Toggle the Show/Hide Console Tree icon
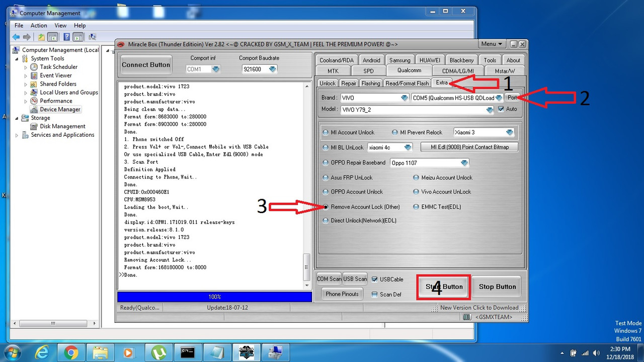Viewport: 644px width, 362px height. 53,37
